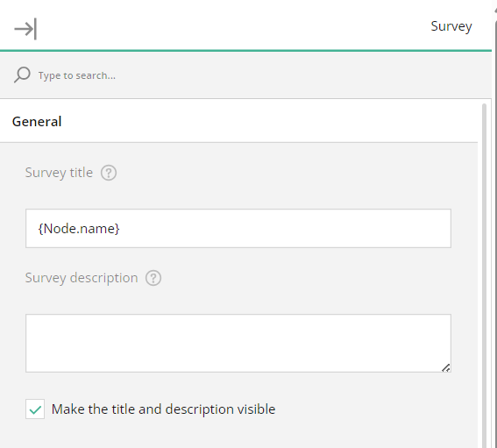Select the Survey header label
Viewport: 497px width, 448px height.
451,26
